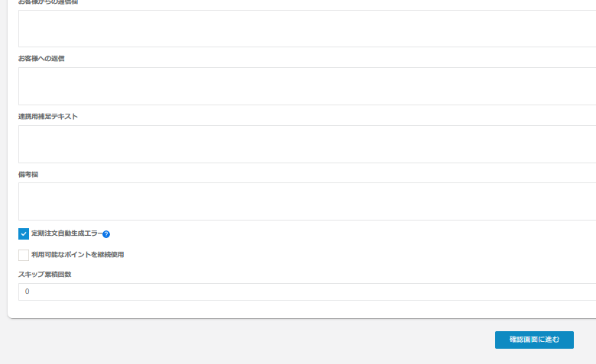This screenshot has height=364, width=596.
Task: Click the 0 value in スキップ累積回数
Action: (28, 292)
